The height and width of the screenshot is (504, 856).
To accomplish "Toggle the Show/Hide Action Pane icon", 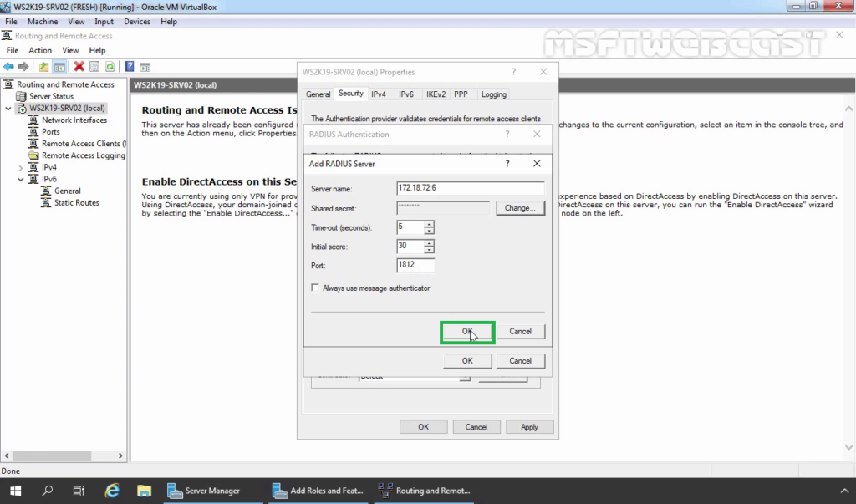I will pyautogui.click(x=145, y=67).
